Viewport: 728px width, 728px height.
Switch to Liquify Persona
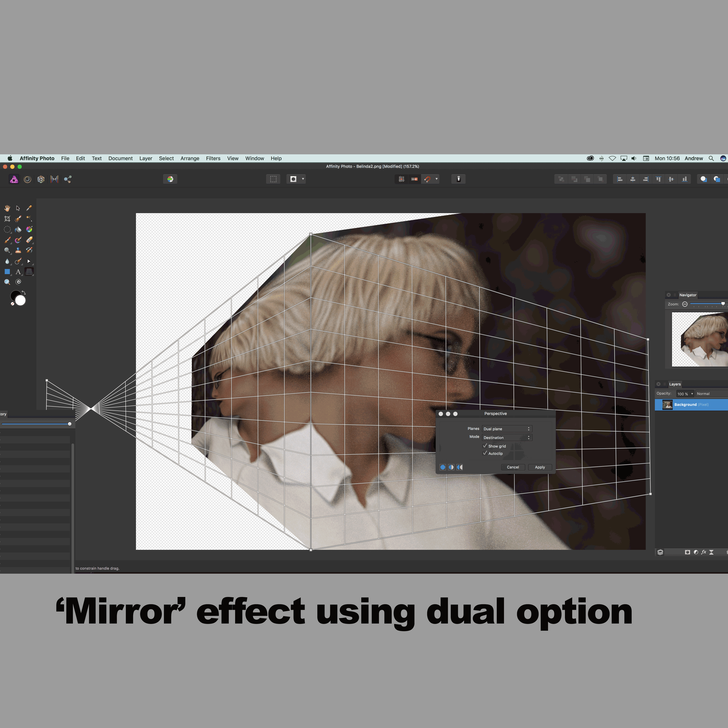coord(27,179)
